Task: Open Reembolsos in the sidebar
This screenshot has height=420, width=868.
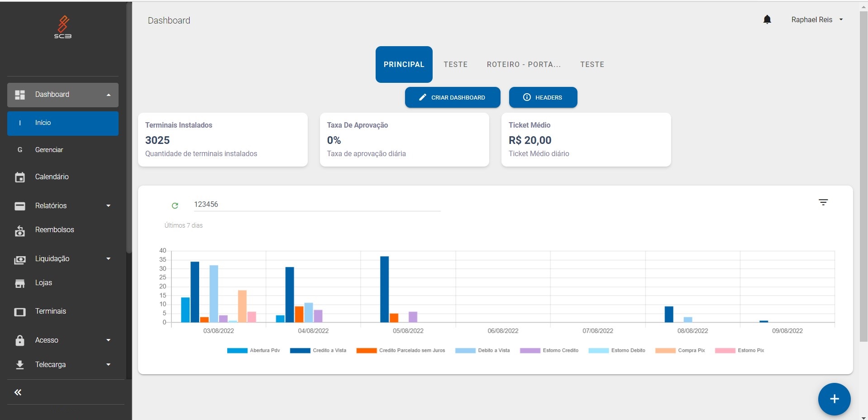Action: 54,230
